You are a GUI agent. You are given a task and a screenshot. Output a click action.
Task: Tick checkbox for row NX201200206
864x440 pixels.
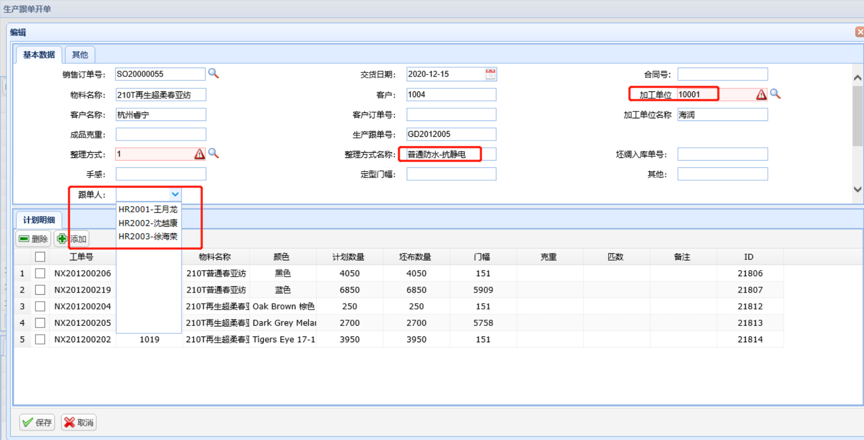pyautogui.click(x=40, y=273)
